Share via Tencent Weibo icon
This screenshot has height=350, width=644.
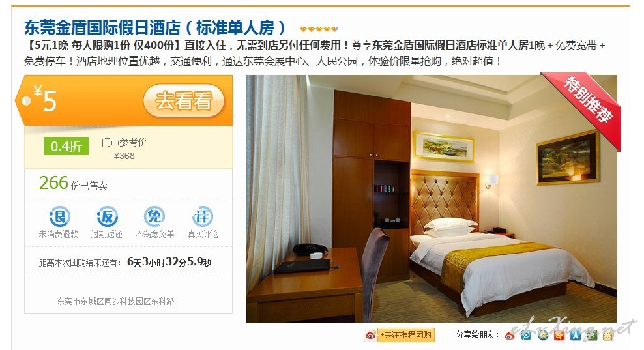click(526, 335)
